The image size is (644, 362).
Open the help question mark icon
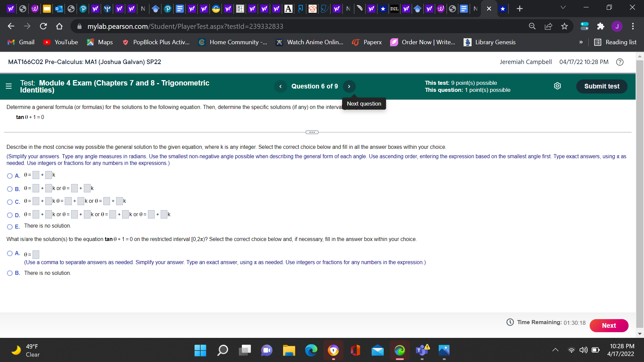[x=620, y=62]
